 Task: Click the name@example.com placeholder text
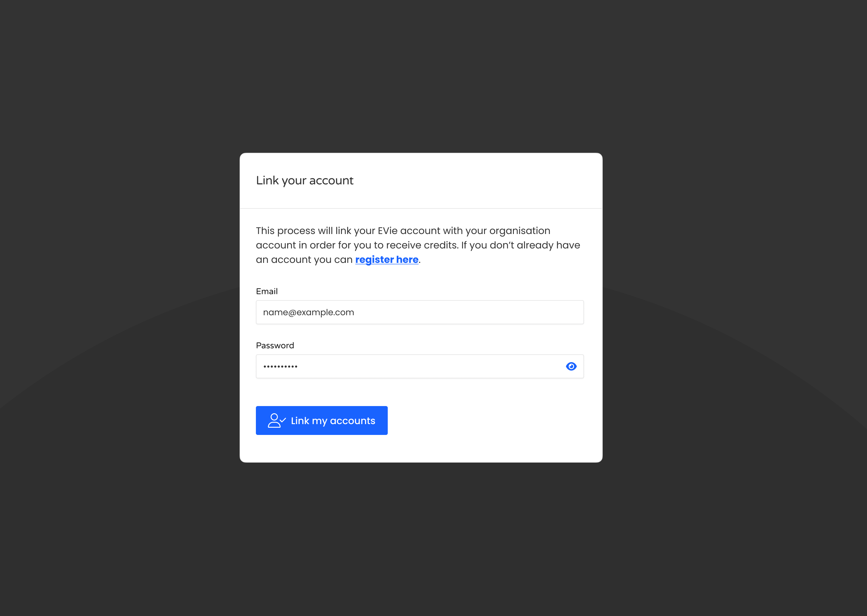coord(308,313)
